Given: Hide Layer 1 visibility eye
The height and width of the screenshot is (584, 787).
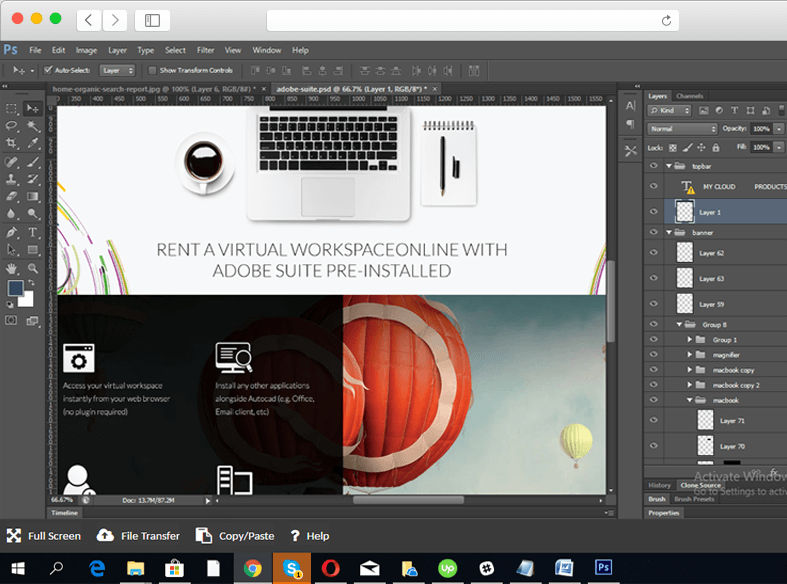Looking at the screenshot, I should point(653,212).
